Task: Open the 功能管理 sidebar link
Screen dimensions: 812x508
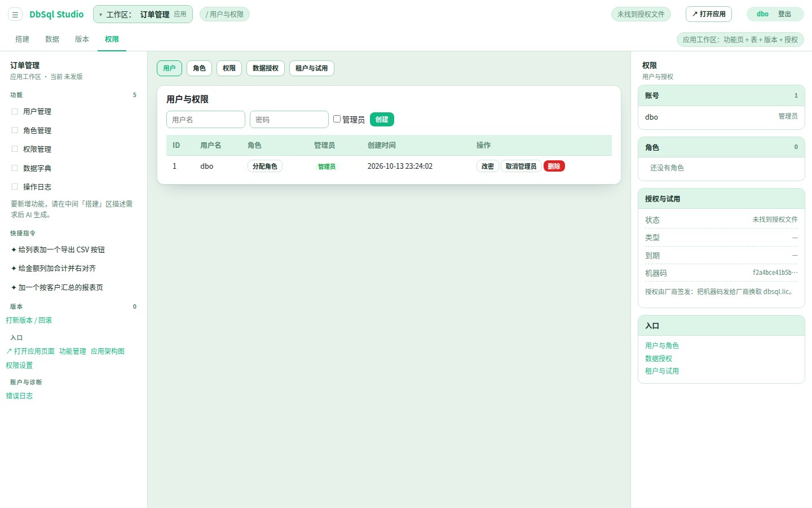Action: [x=73, y=351]
